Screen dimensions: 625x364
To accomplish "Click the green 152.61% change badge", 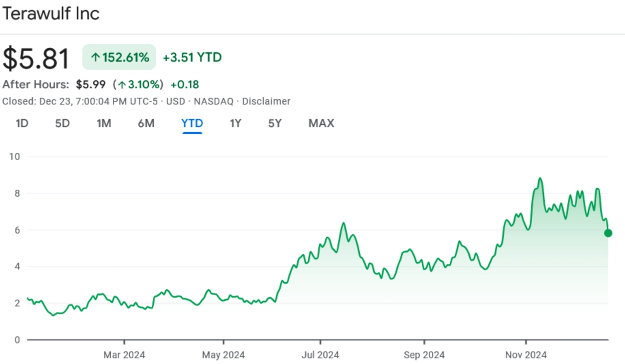I will pyautogui.click(x=119, y=57).
